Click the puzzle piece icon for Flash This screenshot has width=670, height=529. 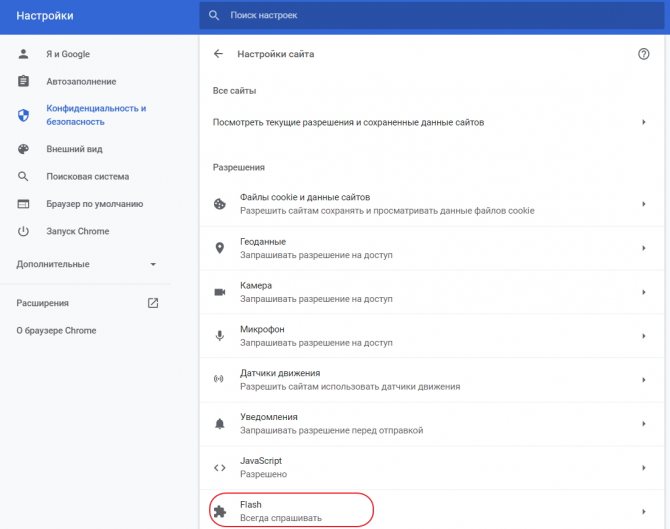(220, 512)
